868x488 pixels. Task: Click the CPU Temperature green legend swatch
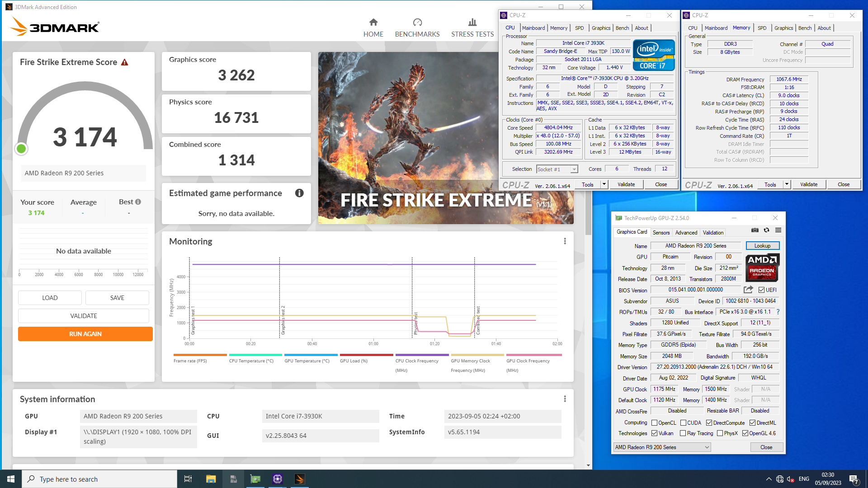(255, 355)
